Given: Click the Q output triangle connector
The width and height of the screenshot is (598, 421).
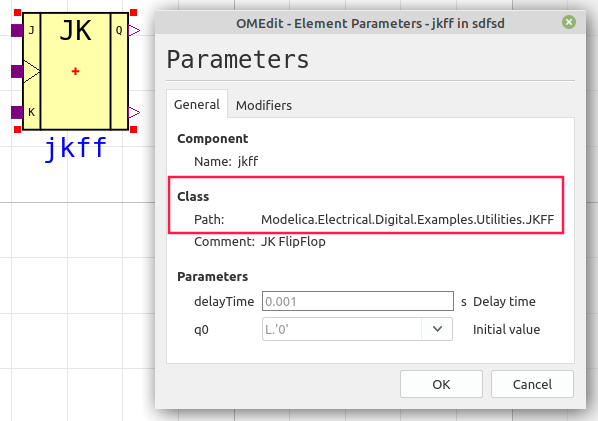Looking at the screenshot, I should pyautogui.click(x=134, y=30).
